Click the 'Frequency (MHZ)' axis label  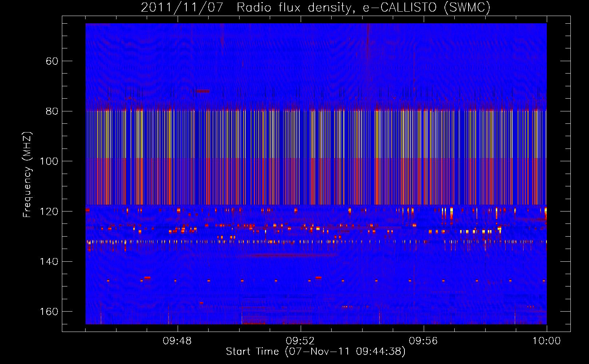[x=27, y=175]
